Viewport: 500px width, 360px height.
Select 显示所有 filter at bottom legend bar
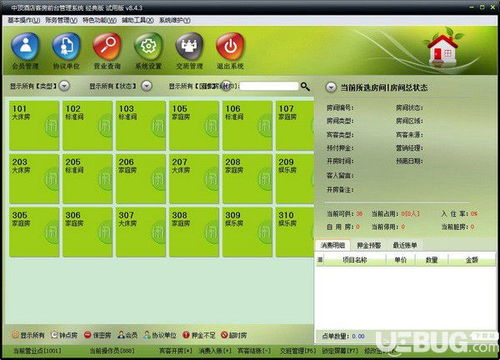[x=28, y=335]
